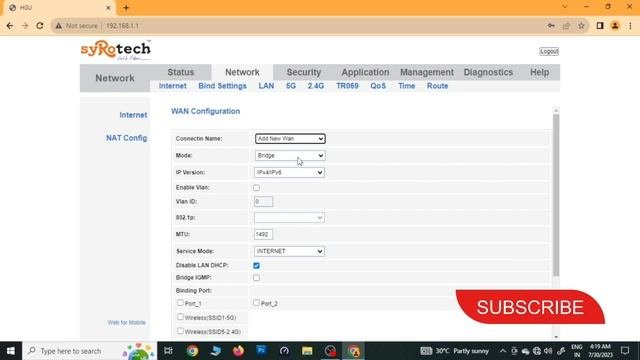640x360 pixels.
Task: Open the Service Mode dropdown
Action: (289, 251)
